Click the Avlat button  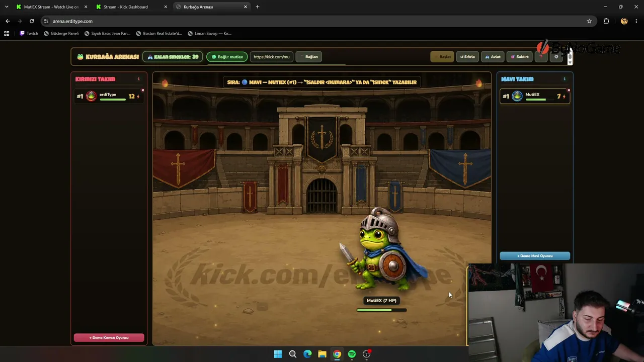pos(493,57)
